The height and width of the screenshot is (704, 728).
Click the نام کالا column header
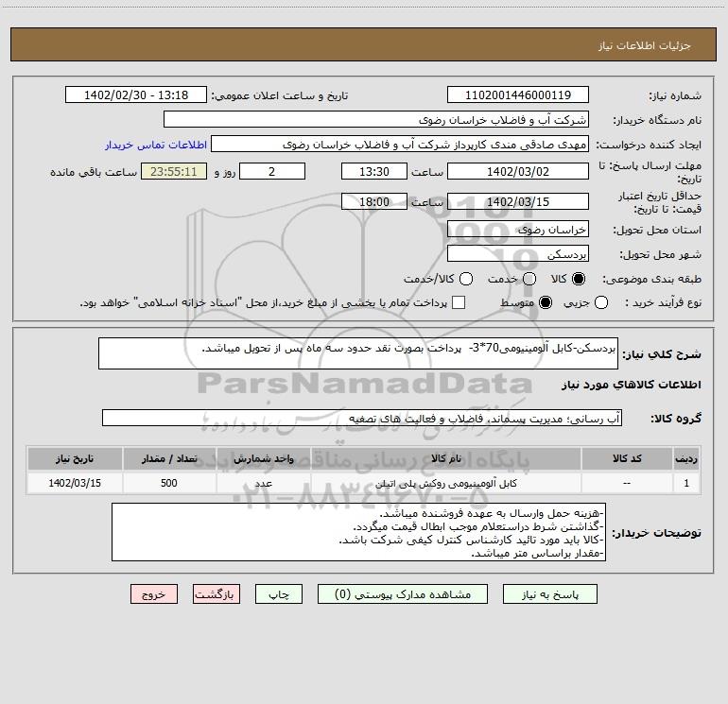(x=445, y=459)
